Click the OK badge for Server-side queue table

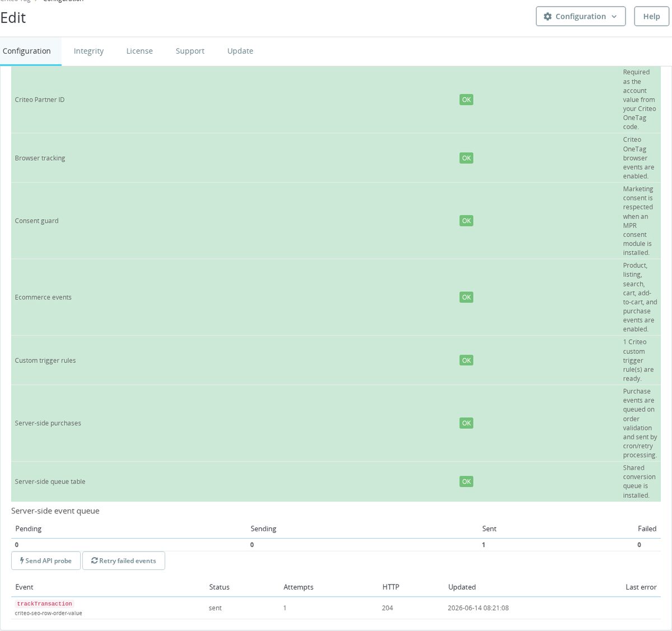click(466, 482)
